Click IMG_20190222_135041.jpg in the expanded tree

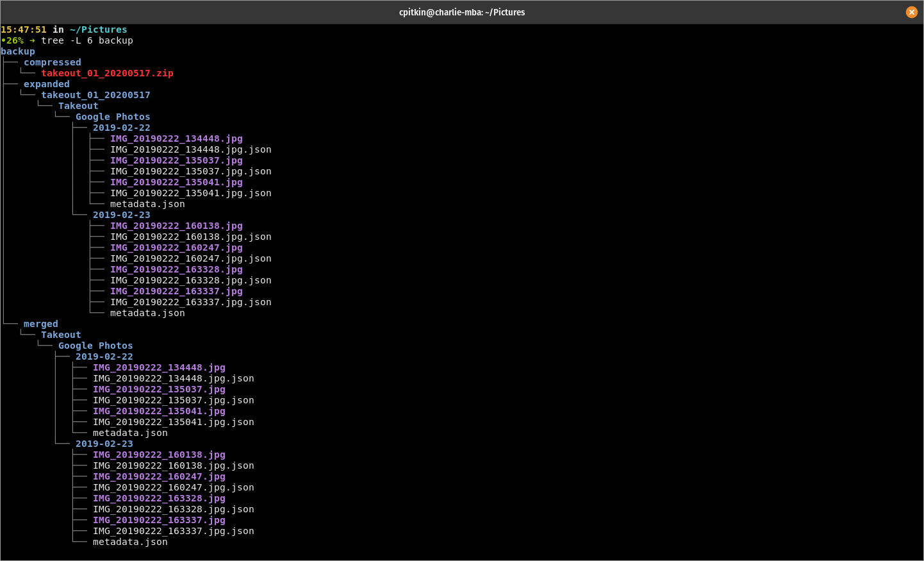pos(176,182)
